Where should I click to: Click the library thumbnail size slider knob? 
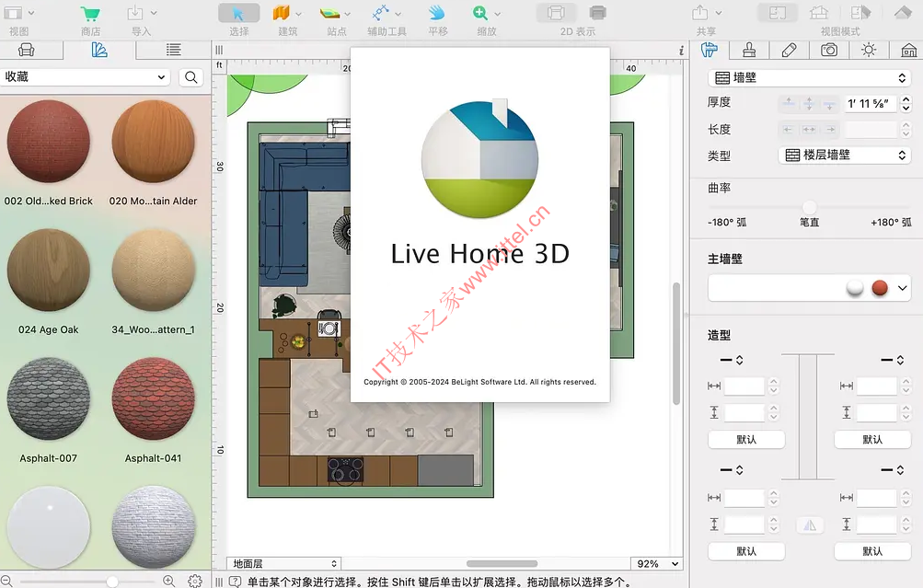coord(112,582)
